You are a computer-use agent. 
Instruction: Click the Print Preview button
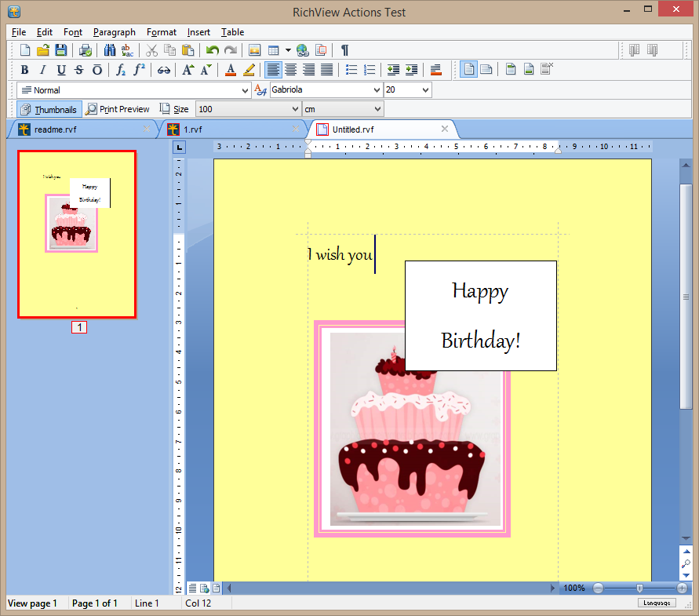point(118,109)
